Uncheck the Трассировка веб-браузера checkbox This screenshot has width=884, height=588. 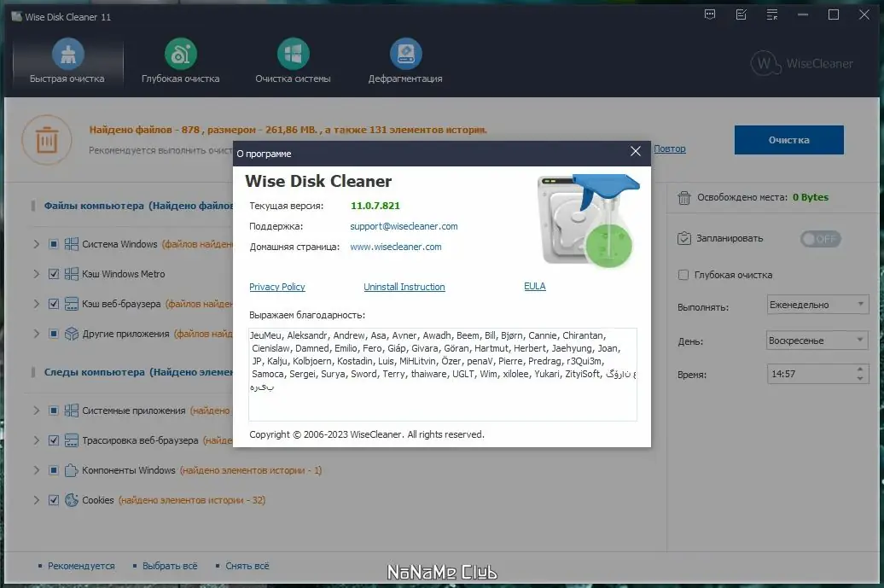point(54,440)
